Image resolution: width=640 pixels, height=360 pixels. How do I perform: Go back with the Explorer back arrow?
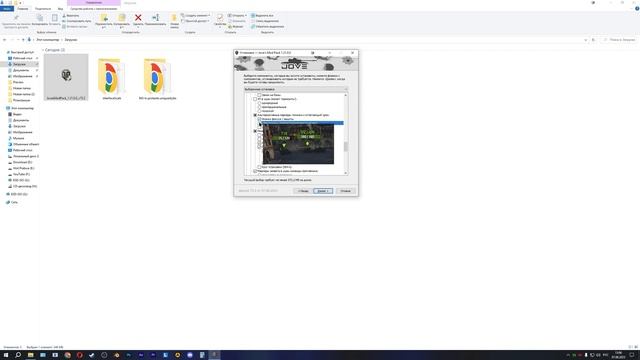pyautogui.click(x=4, y=40)
